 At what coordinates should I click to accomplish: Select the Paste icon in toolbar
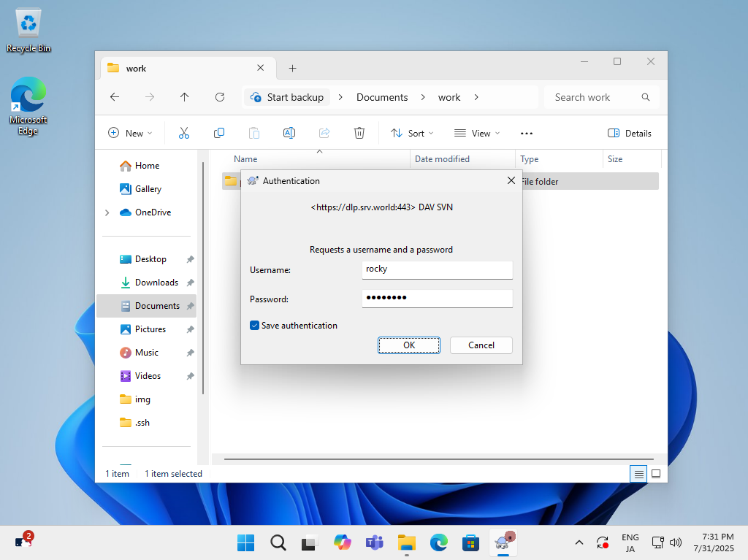254,133
